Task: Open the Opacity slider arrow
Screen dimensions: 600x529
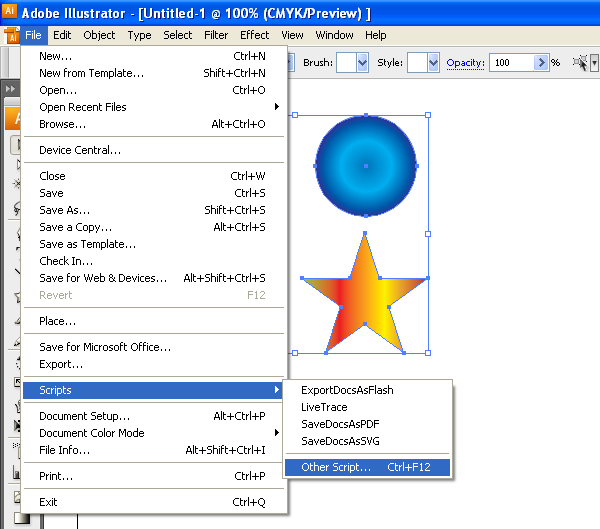Action: [x=541, y=63]
